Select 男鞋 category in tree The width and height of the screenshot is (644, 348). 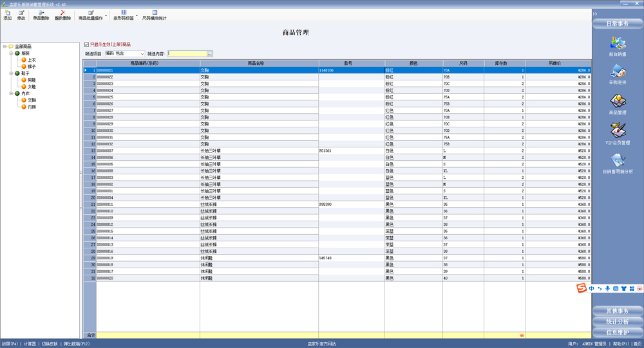tap(32, 80)
